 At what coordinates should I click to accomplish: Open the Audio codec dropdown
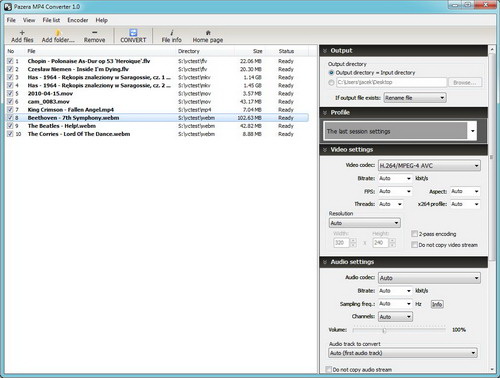coord(429,278)
